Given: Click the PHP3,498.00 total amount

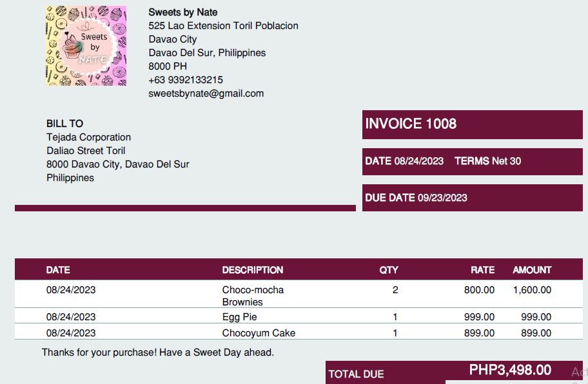Looking at the screenshot, I should click(x=510, y=370).
